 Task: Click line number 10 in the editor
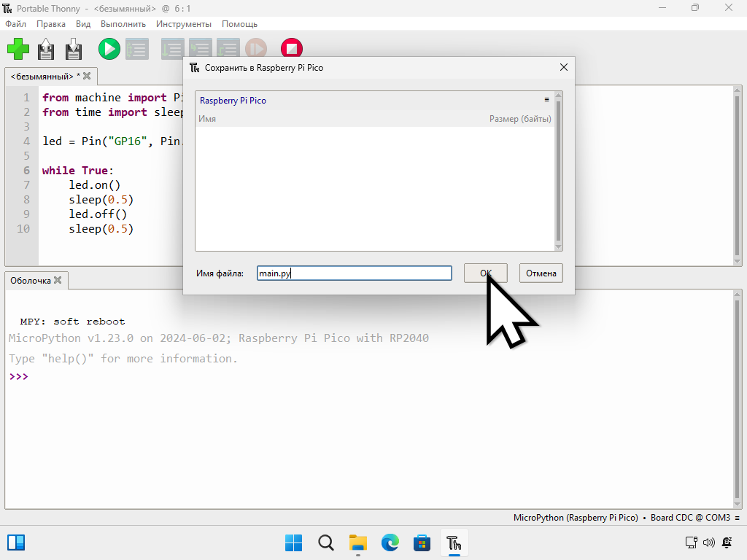tap(23, 228)
